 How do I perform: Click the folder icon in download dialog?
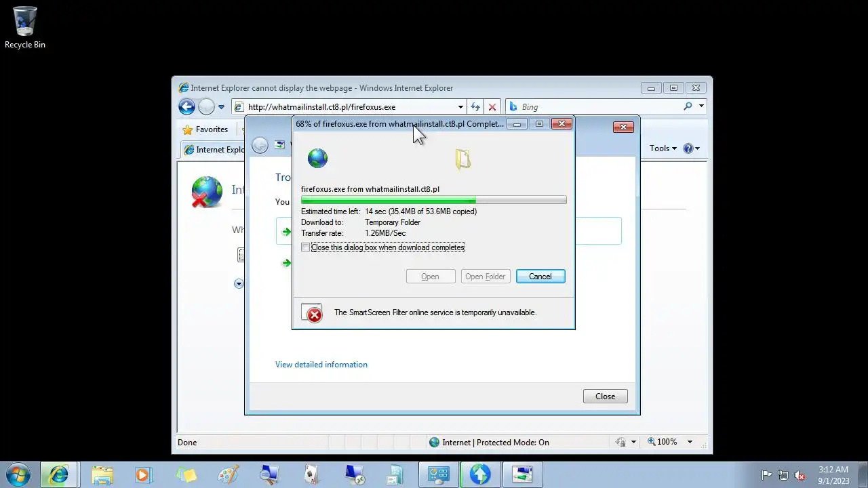(462, 159)
